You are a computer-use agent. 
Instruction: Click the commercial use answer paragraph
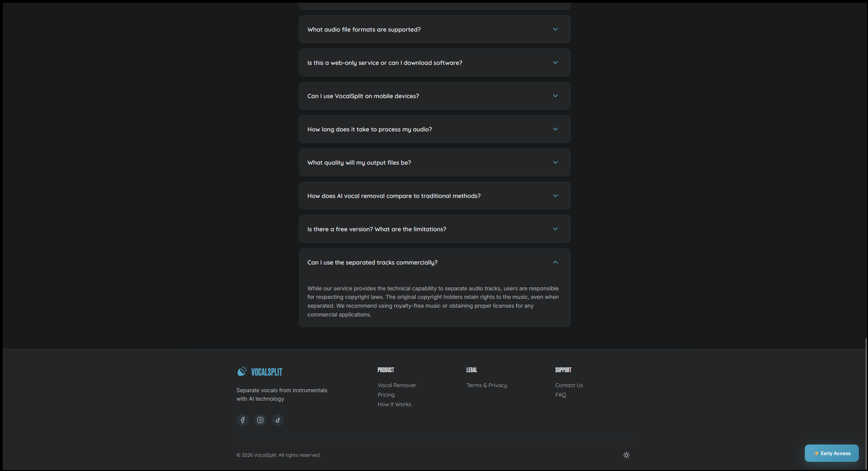(x=433, y=301)
